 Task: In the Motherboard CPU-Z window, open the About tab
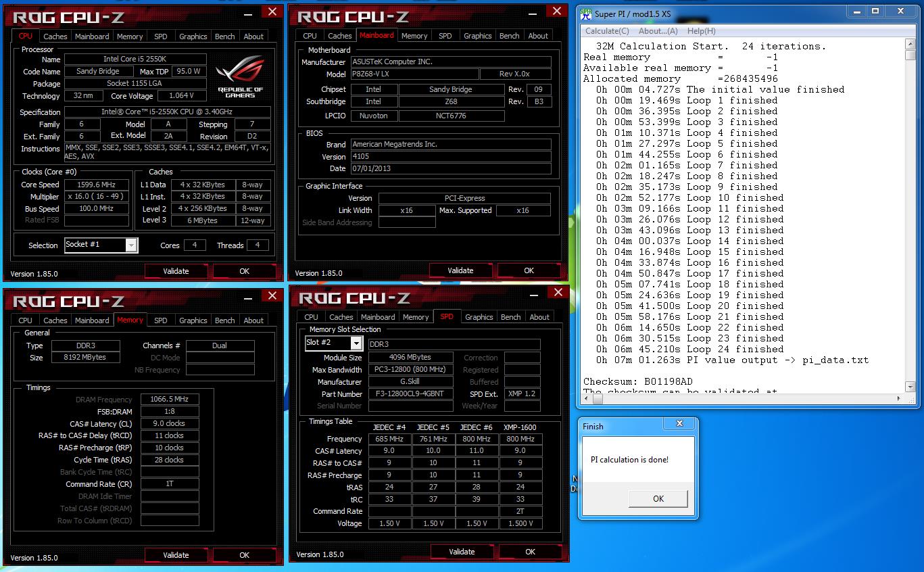point(538,36)
